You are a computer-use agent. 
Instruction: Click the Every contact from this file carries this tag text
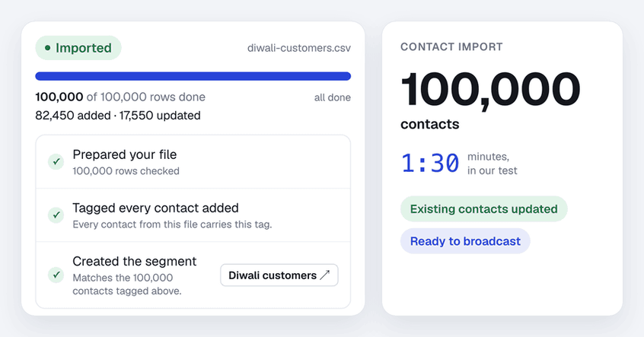coord(172,224)
